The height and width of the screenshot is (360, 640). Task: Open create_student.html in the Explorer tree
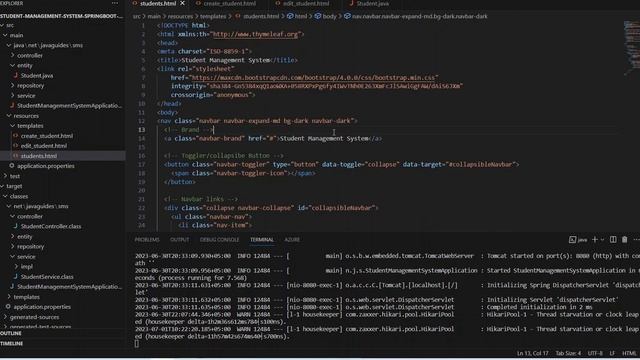click(x=47, y=136)
